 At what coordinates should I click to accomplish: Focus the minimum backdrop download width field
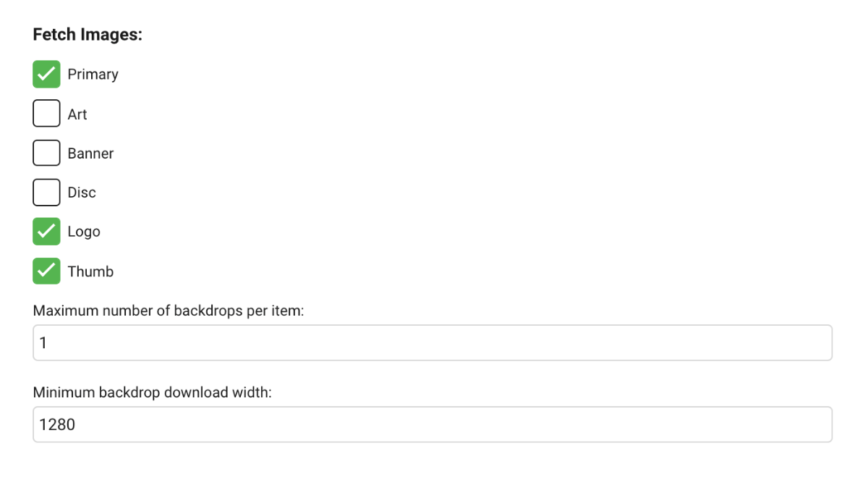433,424
